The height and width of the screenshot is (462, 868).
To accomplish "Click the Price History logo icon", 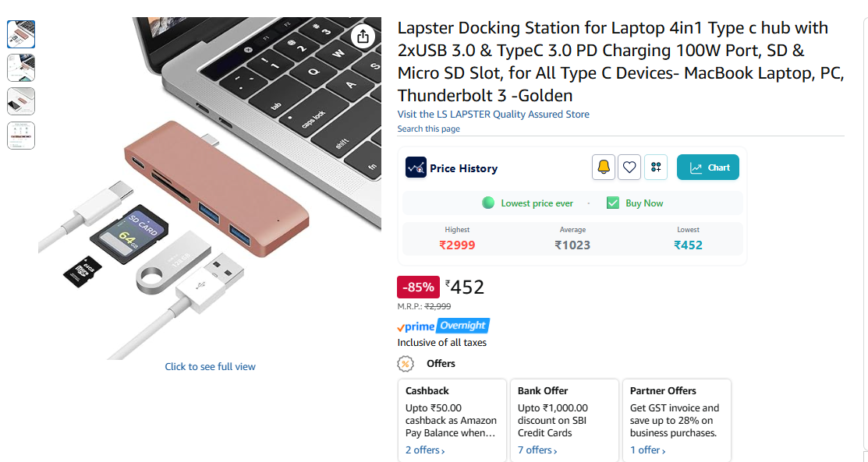I will (x=416, y=168).
